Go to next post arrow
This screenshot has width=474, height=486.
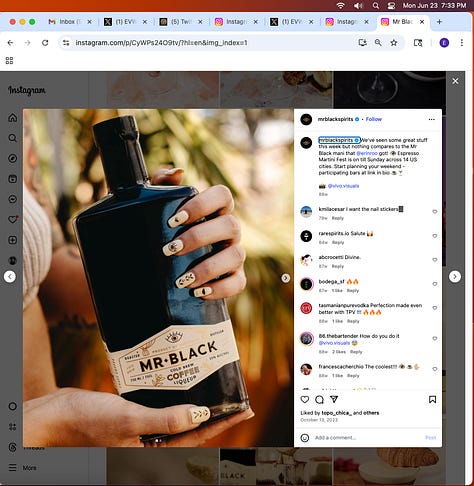(x=455, y=276)
